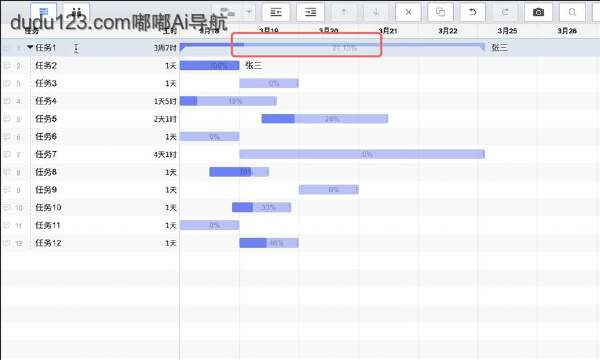Click the camera snapshot icon
The height and width of the screenshot is (360, 600).
pyautogui.click(x=538, y=12)
